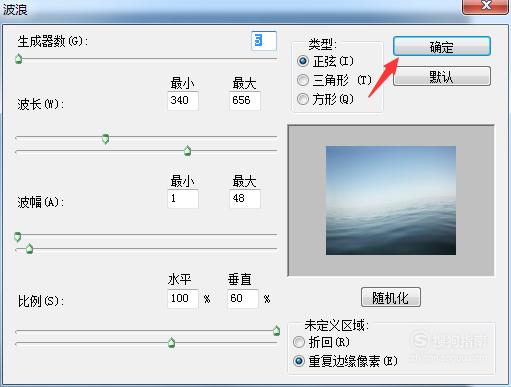
Task: Click the 默认 button
Action: coord(442,76)
